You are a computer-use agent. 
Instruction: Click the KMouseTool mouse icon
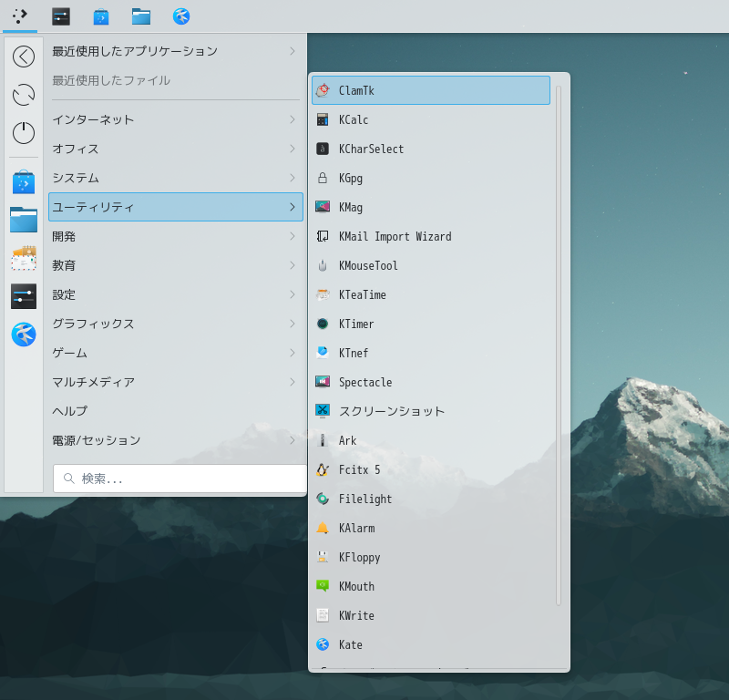[x=323, y=265]
